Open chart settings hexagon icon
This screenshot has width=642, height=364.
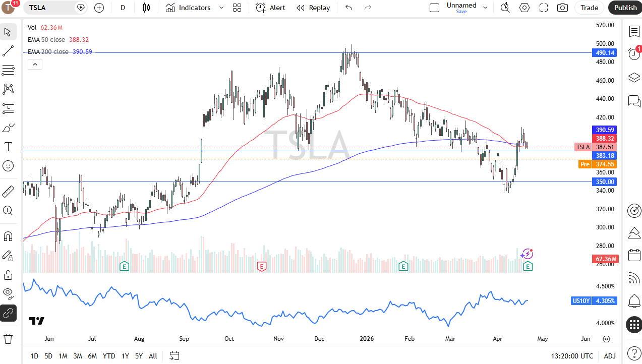click(524, 8)
